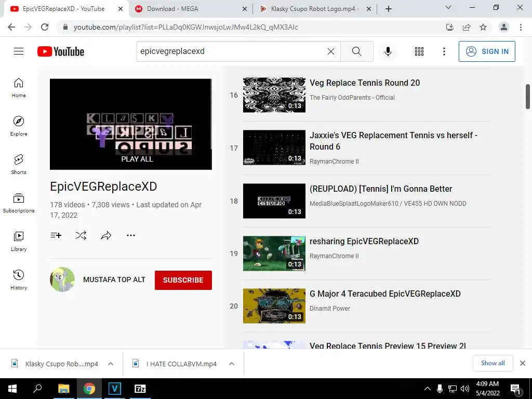The width and height of the screenshot is (532, 399).
Task: Open Subscriptions in the sidebar
Action: 19,203
